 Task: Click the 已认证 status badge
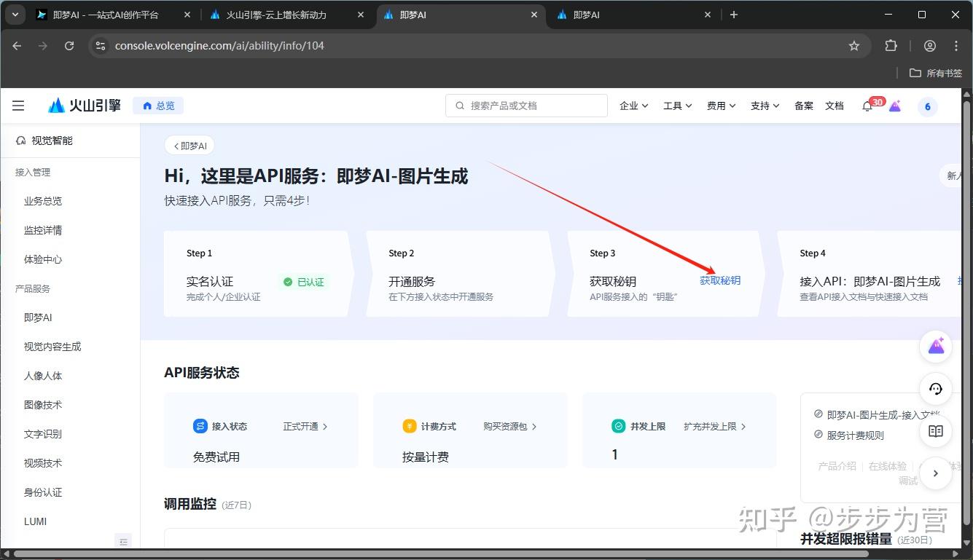[x=304, y=282]
